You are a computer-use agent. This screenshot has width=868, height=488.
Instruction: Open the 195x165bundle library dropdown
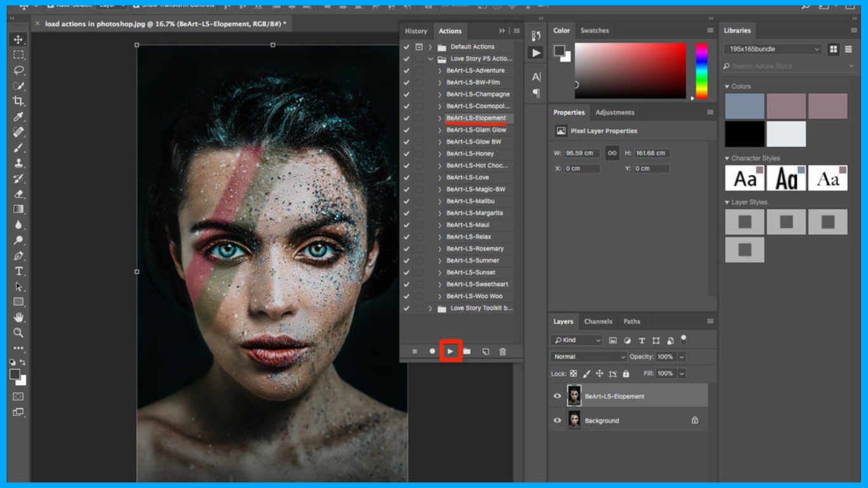773,49
